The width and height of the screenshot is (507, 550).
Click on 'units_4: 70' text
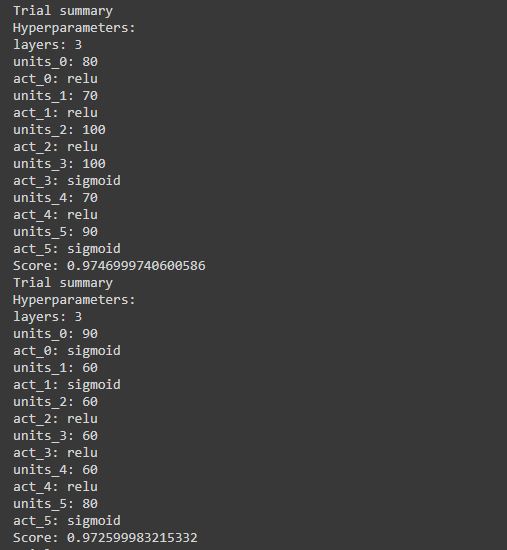pyautogui.click(x=55, y=198)
